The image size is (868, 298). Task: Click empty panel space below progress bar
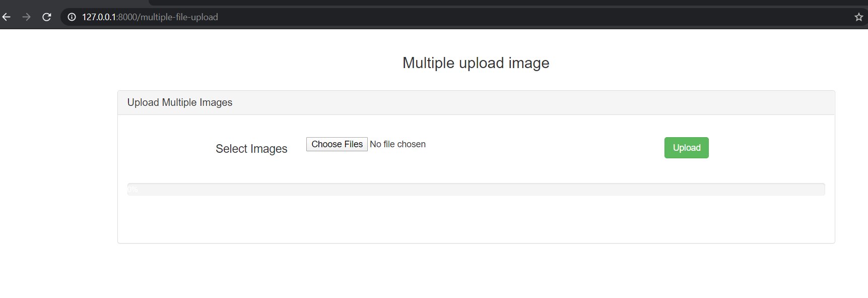[x=476, y=220]
